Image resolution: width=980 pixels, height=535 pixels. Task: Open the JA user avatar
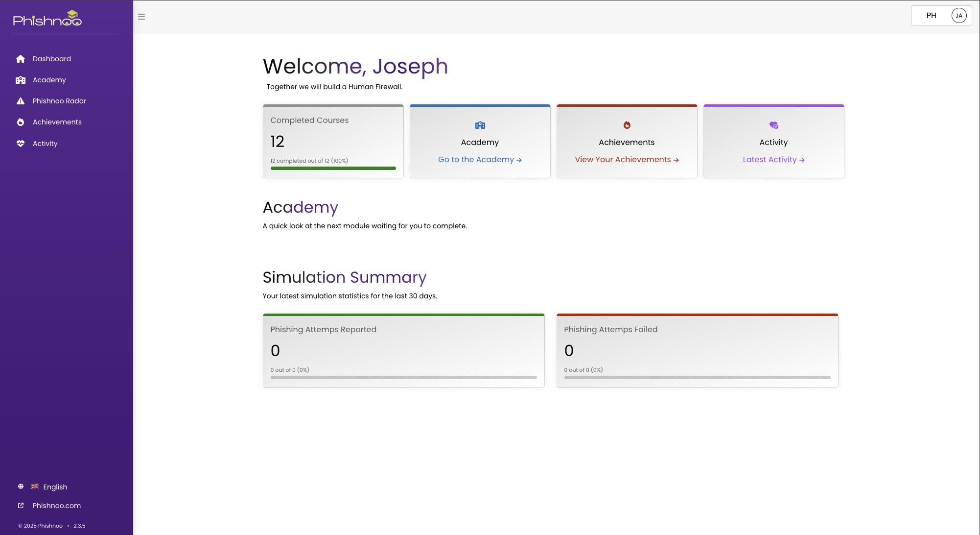tap(959, 16)
